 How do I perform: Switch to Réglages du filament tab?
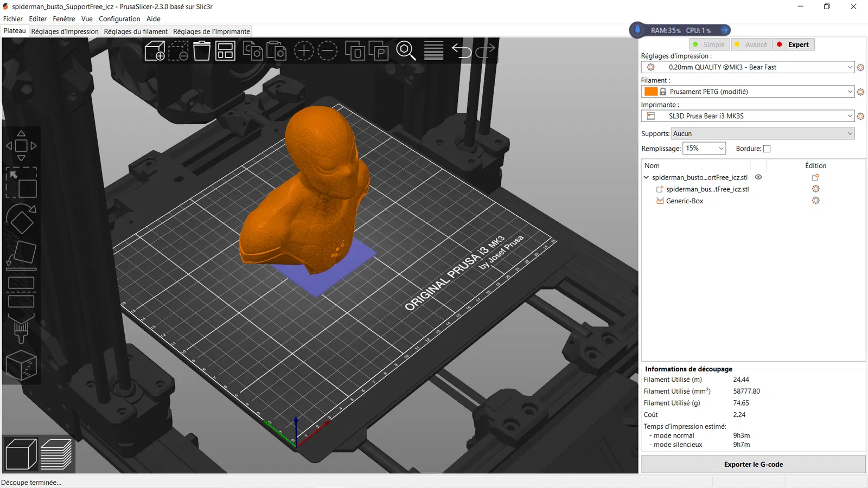click(x=136, y=31)
